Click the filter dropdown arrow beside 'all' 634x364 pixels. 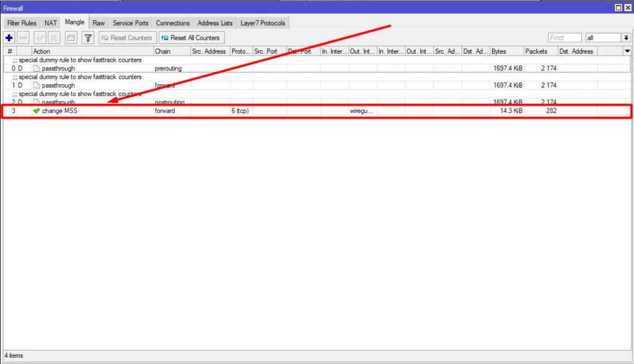pos(626,38)
